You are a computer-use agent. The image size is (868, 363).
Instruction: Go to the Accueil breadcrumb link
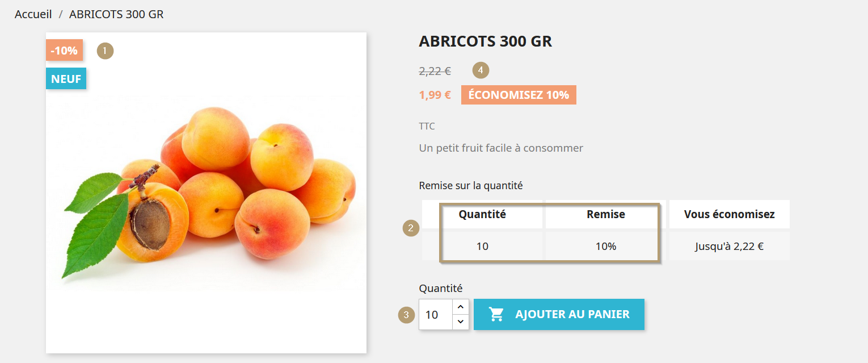pyautogui.click(x=33, y=14)
